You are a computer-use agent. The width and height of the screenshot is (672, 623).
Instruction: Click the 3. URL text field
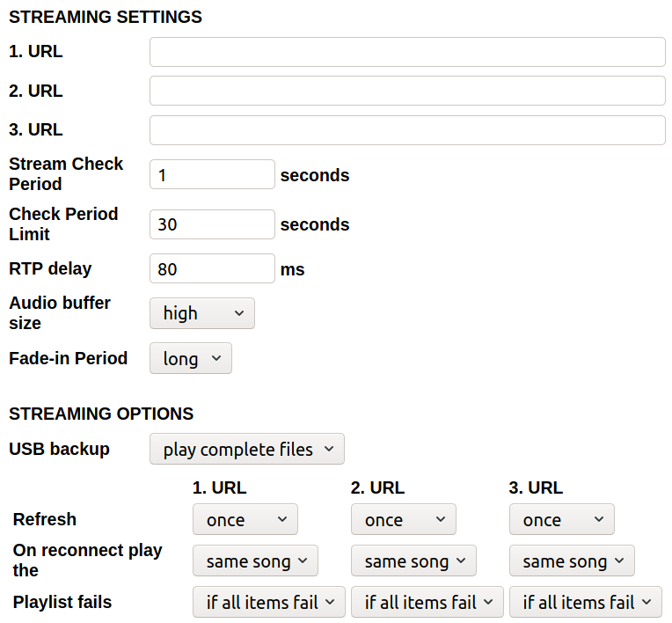coord(407,130)
